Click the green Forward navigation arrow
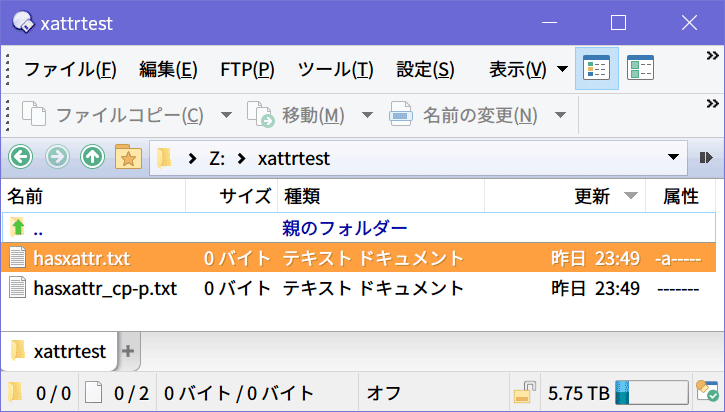Image resolution: width=725 pixels, height=412 pixels. click(57, 157)
